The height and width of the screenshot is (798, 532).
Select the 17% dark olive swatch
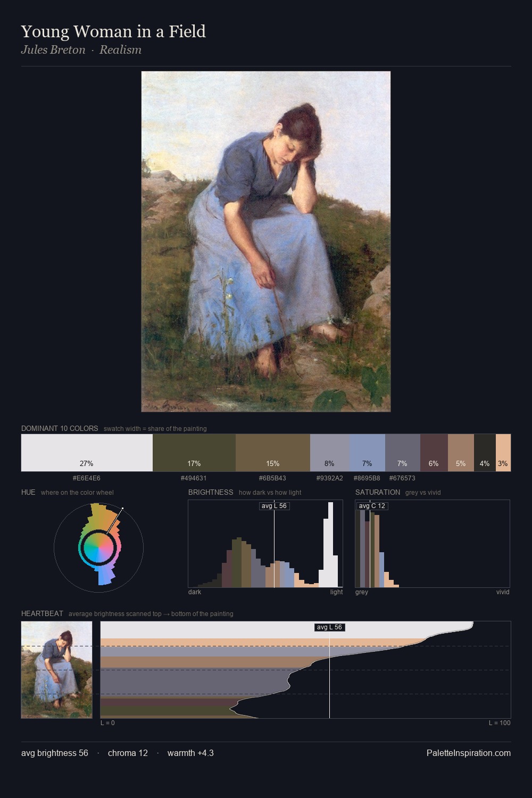click(194, 453)
